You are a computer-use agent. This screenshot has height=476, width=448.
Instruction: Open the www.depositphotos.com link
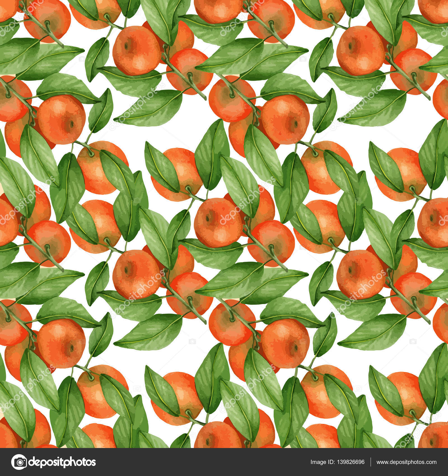point(407,462)
